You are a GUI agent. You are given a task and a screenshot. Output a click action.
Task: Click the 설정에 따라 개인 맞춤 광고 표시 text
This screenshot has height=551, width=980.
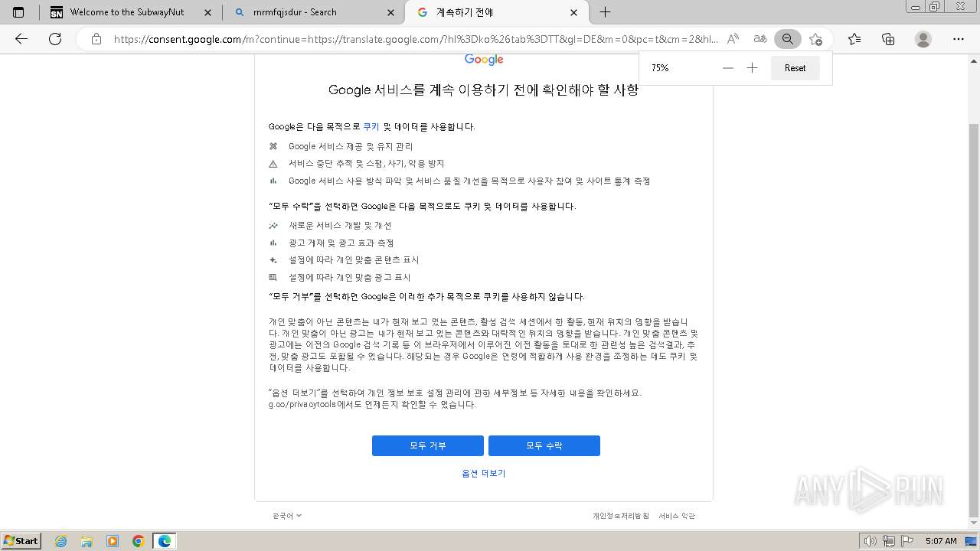tap(349, 278)
